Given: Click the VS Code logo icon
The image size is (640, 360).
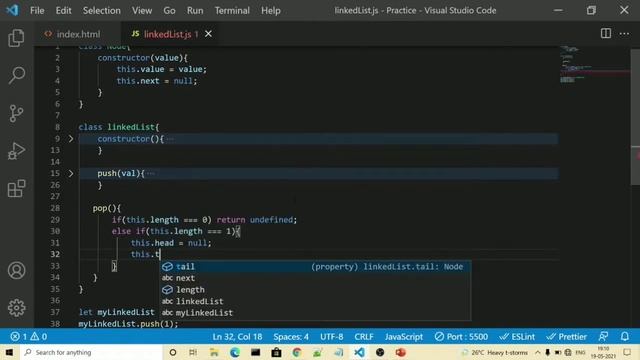Looking at the screenshot, I should coord(12,10).
